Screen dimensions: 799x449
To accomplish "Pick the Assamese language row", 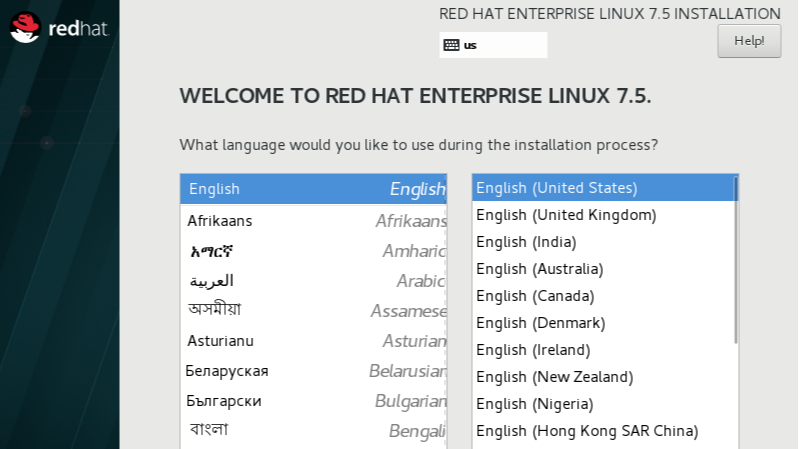I will [x=313, y=310].
